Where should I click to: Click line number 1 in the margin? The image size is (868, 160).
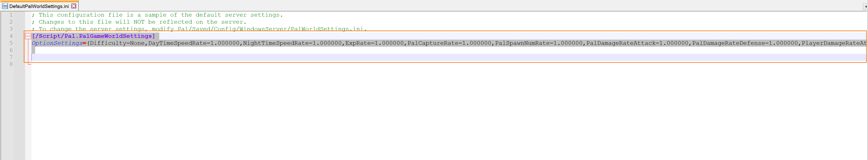[11, 15]
